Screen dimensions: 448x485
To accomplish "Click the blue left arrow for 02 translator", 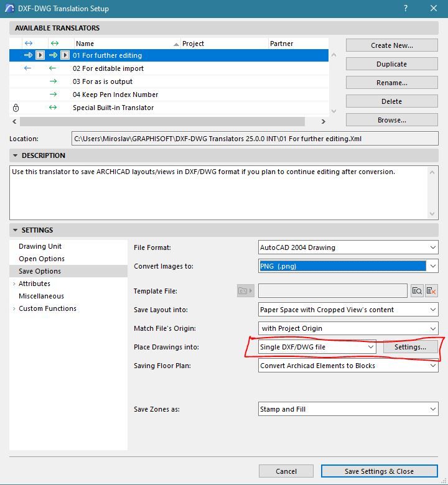I will [27, 68].
